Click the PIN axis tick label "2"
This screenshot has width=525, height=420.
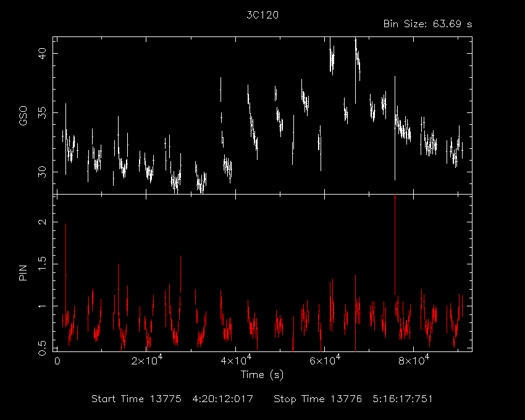[42, 222]
